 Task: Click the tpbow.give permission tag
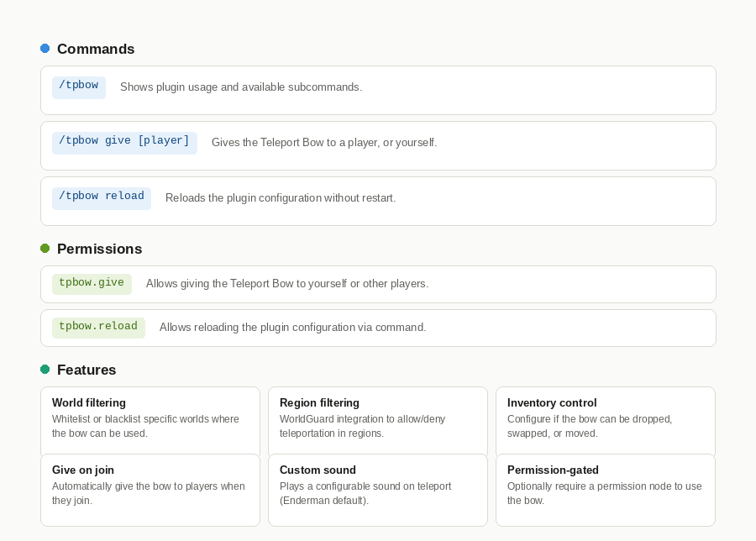[x=92, y=283]
